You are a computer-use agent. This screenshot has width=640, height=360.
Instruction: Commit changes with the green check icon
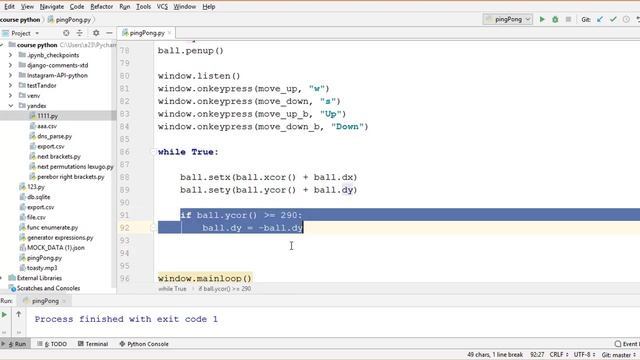(613, 19)
